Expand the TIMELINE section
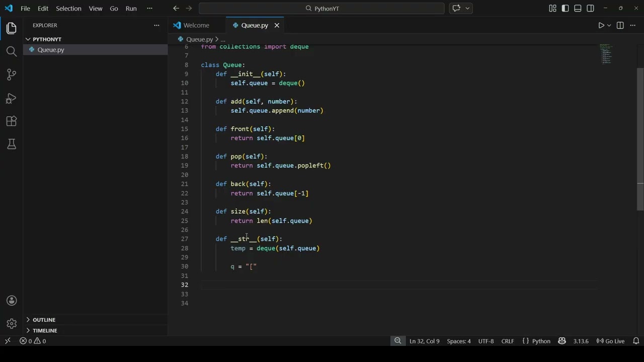The width and height of the screenshot is (644, 362). pos(96,330)
